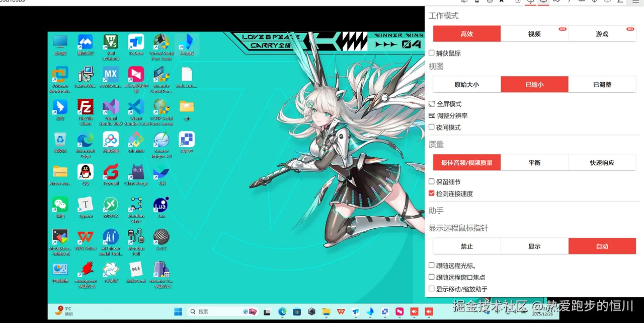
Task: Enable 显示移动/缩放助手 checkbox
Action: [432, 289]
